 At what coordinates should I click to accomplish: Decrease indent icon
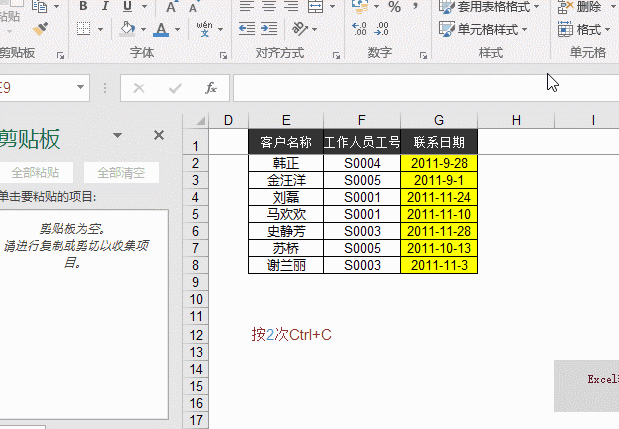point(247,29)
